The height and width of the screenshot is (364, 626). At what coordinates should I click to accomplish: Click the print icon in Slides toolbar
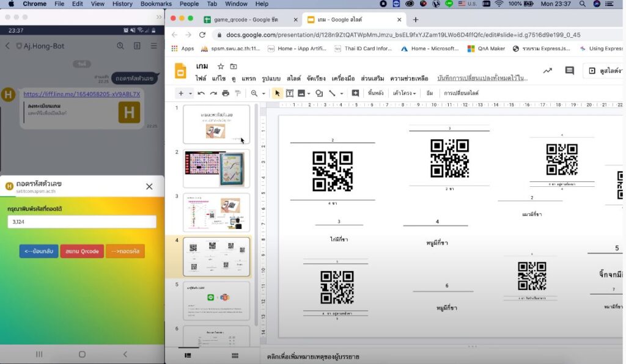click(x=226, y=93)
